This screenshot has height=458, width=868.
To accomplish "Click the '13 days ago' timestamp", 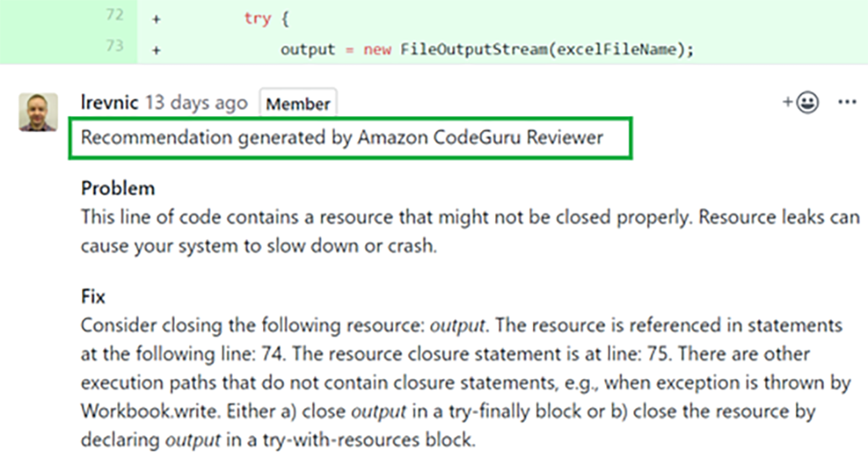I will pos(197,103).
